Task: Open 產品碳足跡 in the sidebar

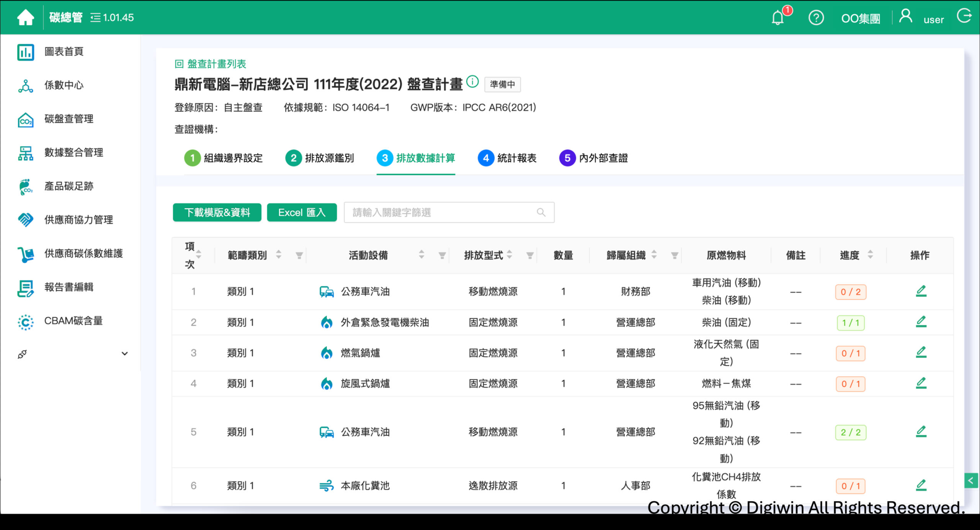Action: [x=69, y=186]
